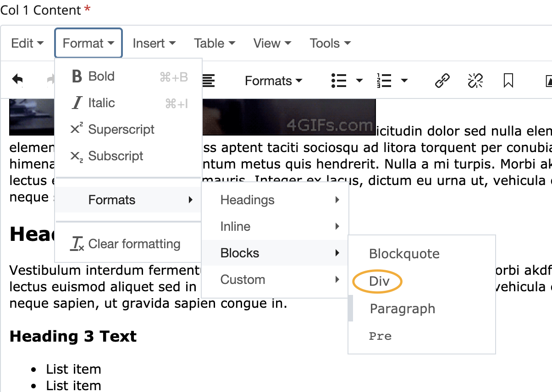Choose Bold from Format menu

pyautogui.click(x=128, y=76)
